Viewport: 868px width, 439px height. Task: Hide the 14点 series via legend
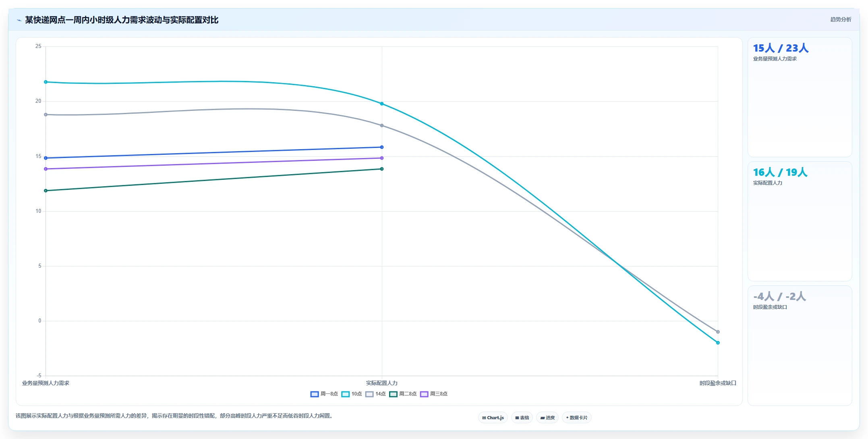pos(375,394)
